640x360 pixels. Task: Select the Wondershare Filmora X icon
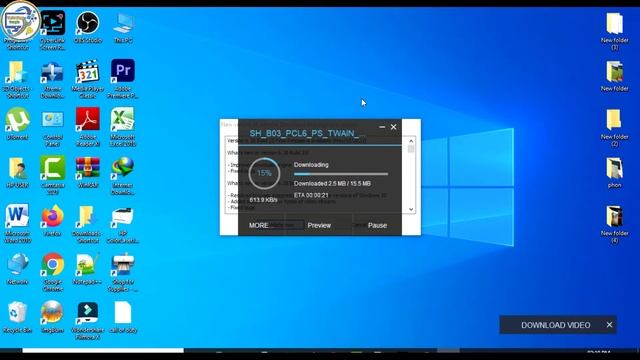pos(87,321)
